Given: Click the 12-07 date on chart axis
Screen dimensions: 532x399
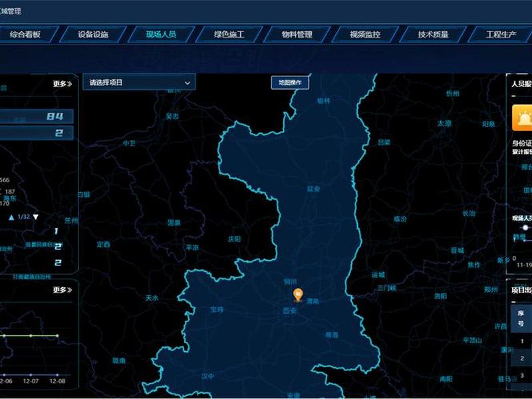Looking at the screenshot, I should [x=31, y=381].
